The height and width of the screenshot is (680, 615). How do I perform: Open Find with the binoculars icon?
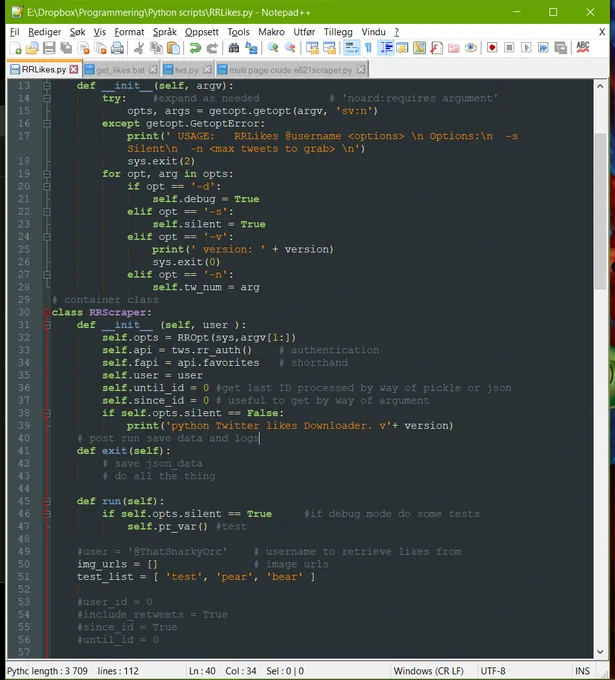click(x=234, y=48)
